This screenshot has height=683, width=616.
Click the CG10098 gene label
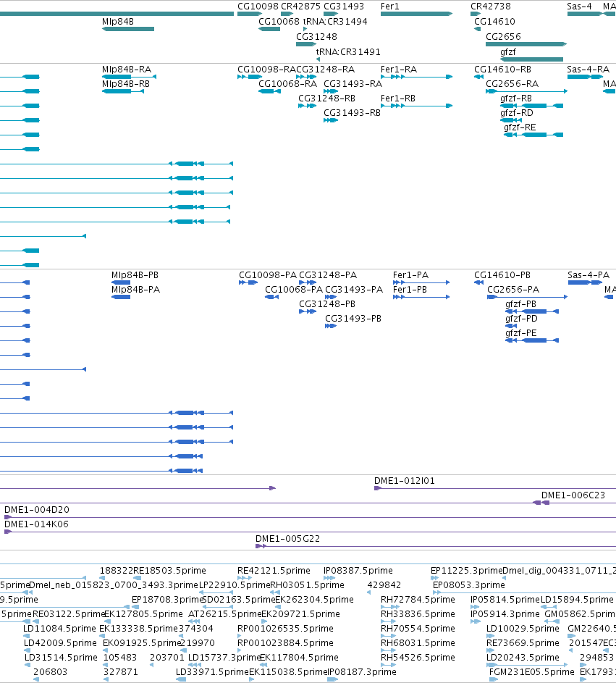click(258, 6)
